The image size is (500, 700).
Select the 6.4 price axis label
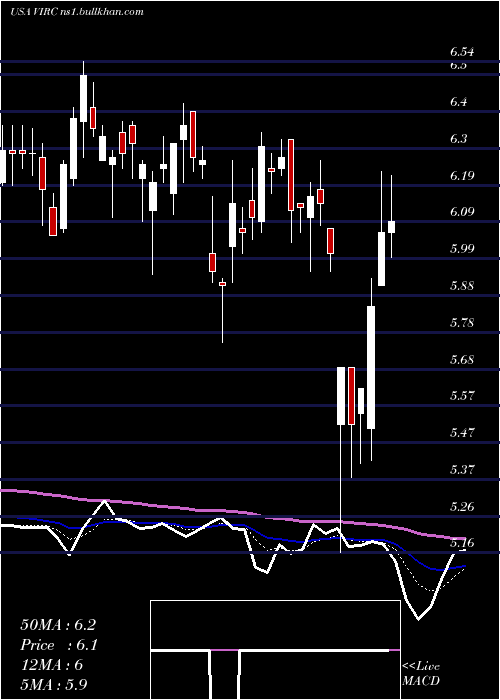click(x=458, y=102)
